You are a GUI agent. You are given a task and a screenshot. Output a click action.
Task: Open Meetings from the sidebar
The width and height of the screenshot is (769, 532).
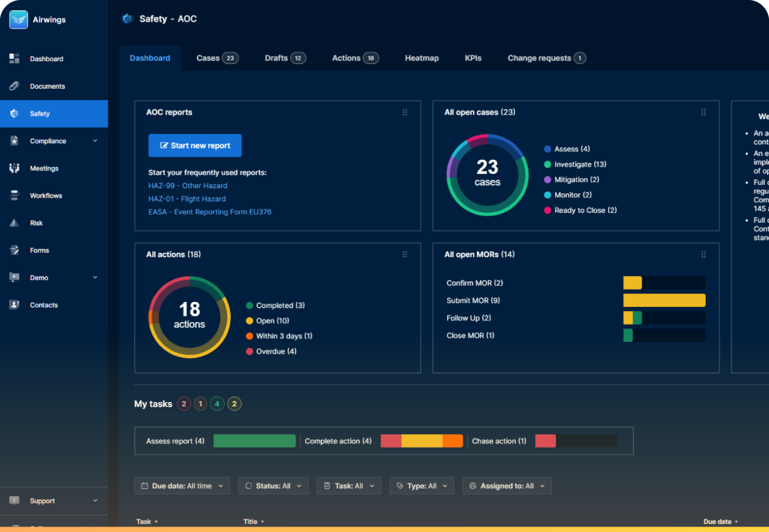pos(44,168)
